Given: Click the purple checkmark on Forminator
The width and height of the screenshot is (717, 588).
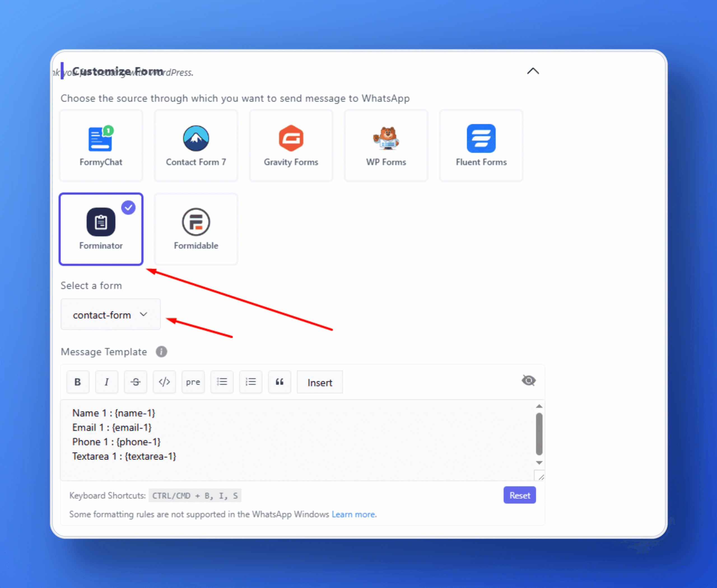Looking at the screenshot, I should (129, 208).
